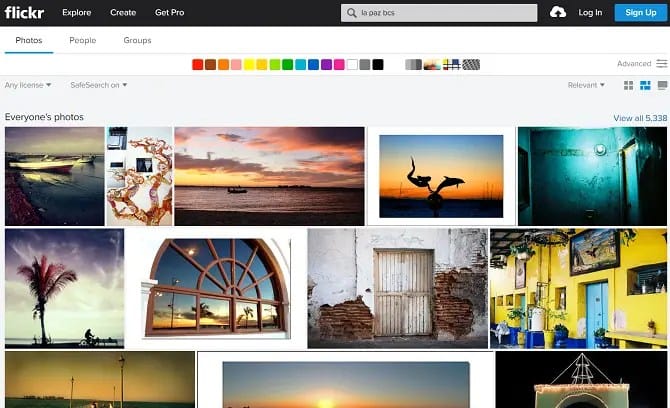Switch to the People tab

(82, 40)
